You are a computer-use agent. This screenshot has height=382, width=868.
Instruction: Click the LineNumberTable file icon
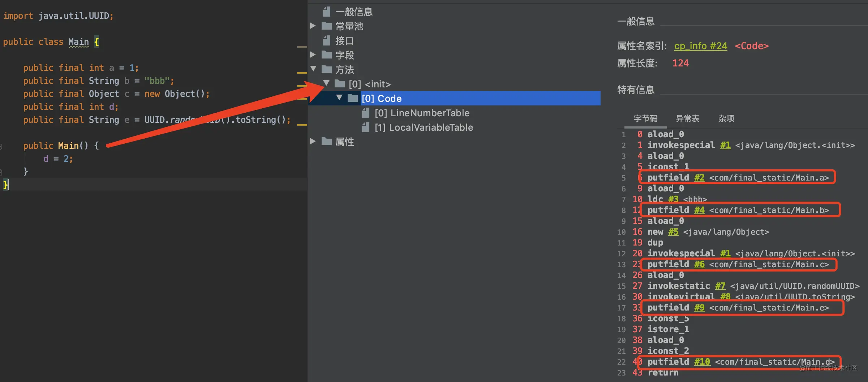tap(366, 113)
